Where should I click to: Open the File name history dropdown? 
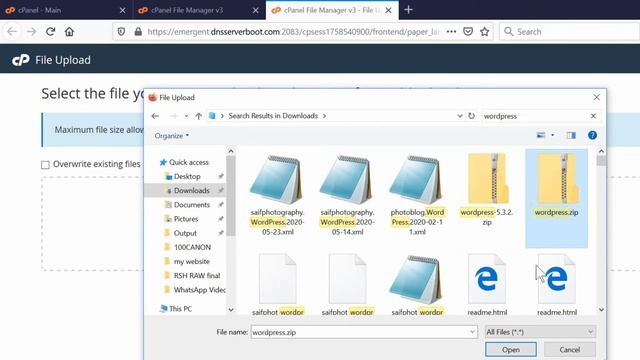(472, 332)
